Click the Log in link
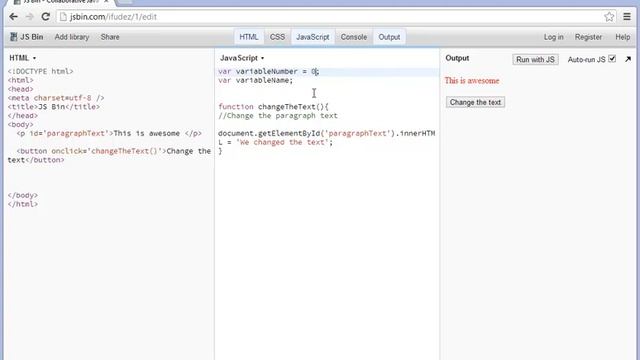Image resolution: width=640 pixels, height=360 pixels. click(553, 37)
